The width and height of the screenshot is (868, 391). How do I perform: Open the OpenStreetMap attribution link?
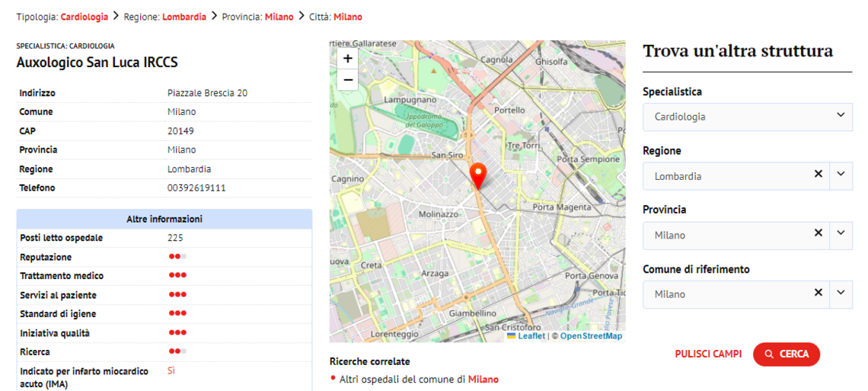(591, 336)
